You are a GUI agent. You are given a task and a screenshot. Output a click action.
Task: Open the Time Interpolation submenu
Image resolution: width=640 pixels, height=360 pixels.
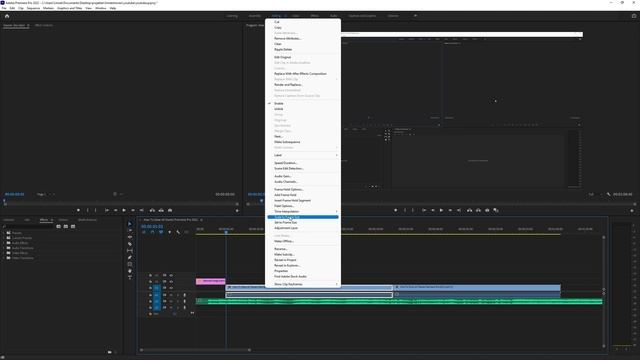303,211
